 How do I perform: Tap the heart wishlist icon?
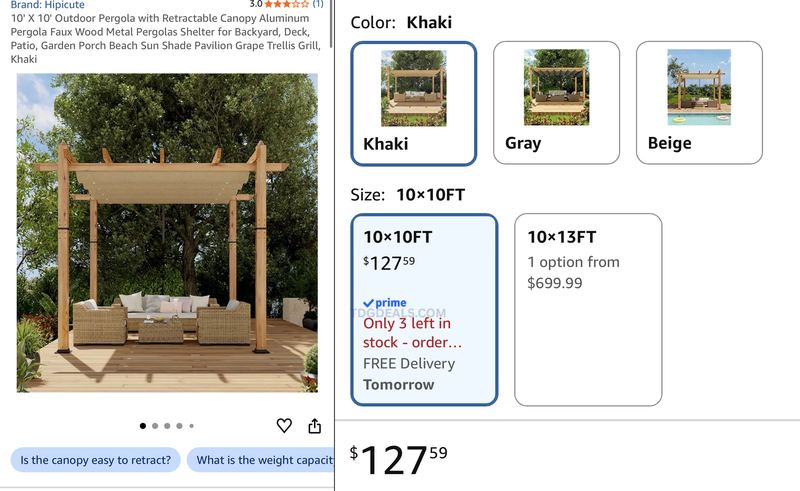pos(284,425)
